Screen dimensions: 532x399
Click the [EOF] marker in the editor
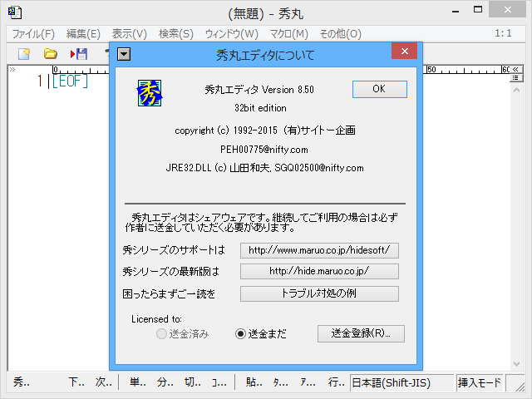(x=70, y=81)
